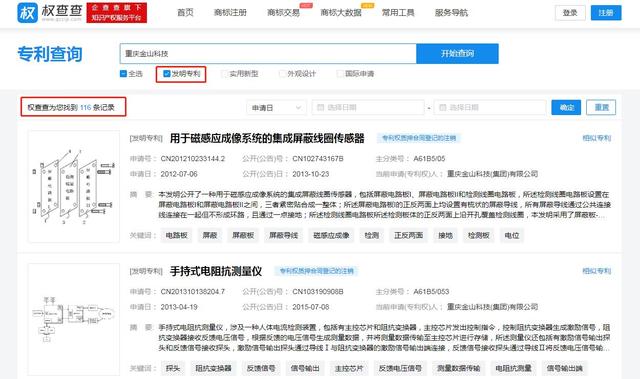Open the start date picker field
640x379 pixels.
click(368, 108)
